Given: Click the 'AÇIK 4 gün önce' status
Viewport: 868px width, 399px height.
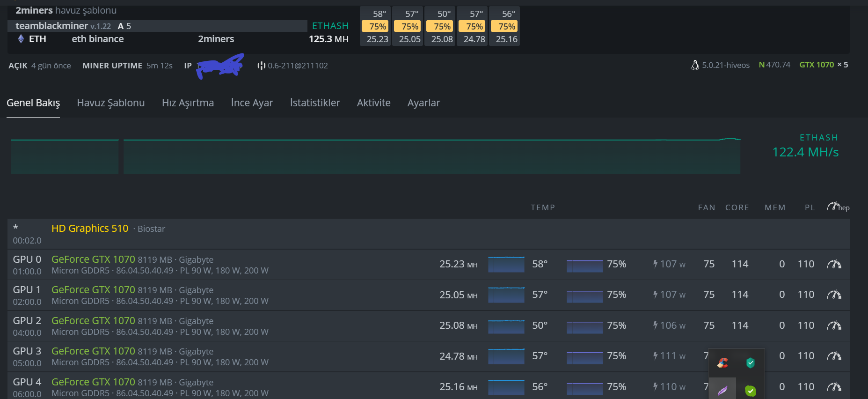Looking at the screenshot, I should (40, 66).
